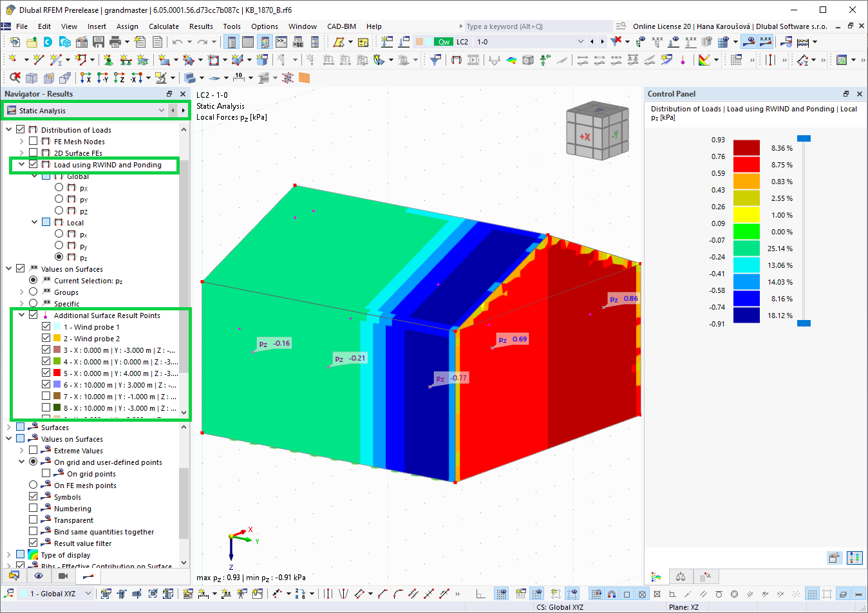
Task: Open the Options menu
Action: [x=264, y=26]
